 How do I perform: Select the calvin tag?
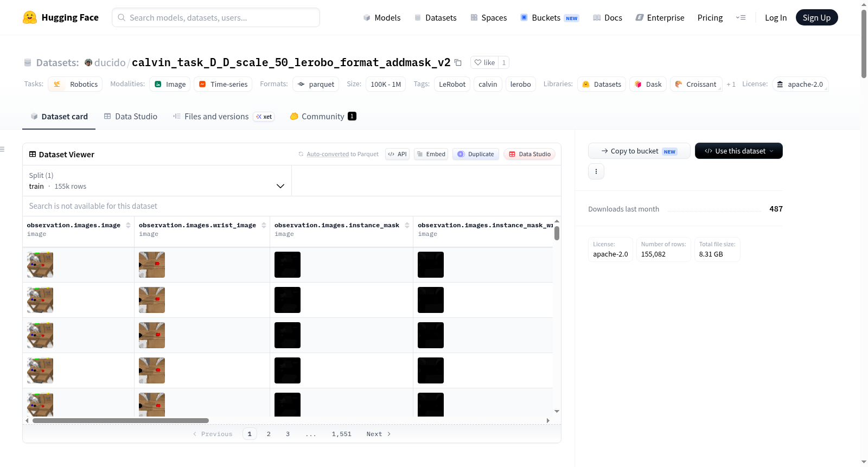coord(488,84)
